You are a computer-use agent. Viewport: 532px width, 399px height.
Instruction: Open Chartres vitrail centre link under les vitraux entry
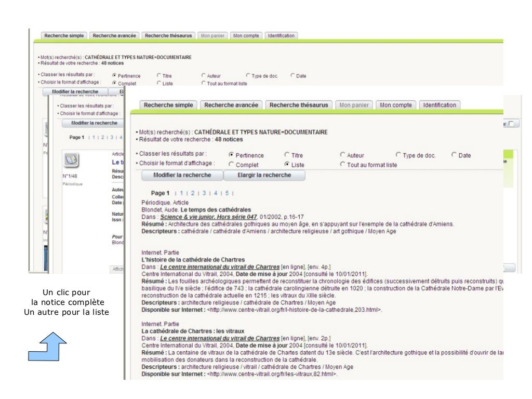tap(220, 338)
